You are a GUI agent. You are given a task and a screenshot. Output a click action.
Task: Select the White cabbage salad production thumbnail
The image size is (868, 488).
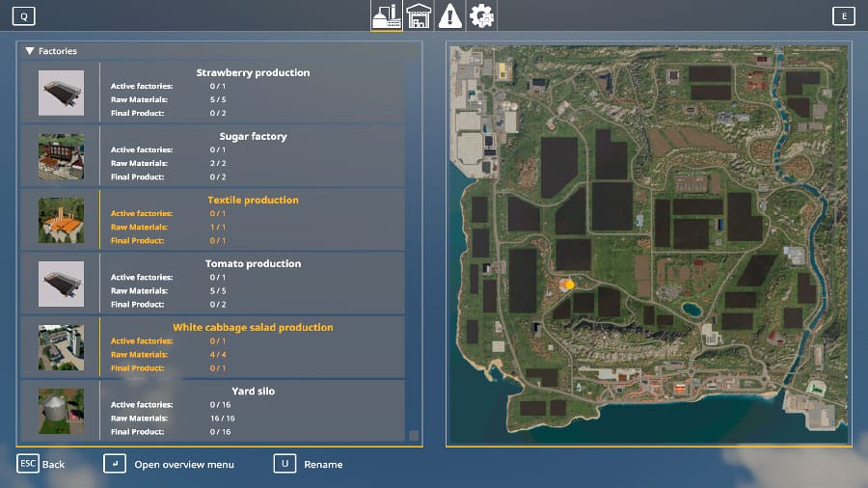tap(61, 347)
